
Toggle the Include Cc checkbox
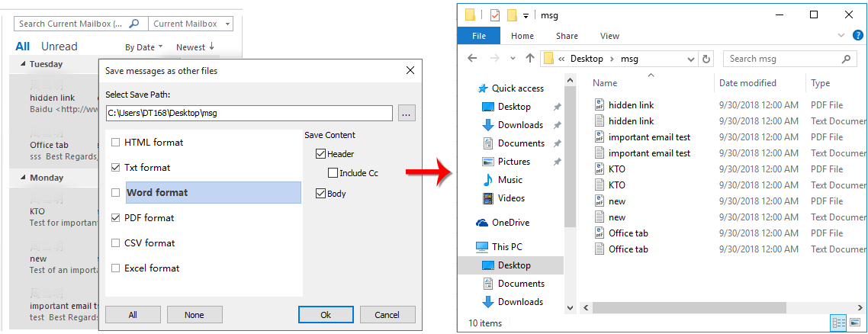click(x=333, y=173)
